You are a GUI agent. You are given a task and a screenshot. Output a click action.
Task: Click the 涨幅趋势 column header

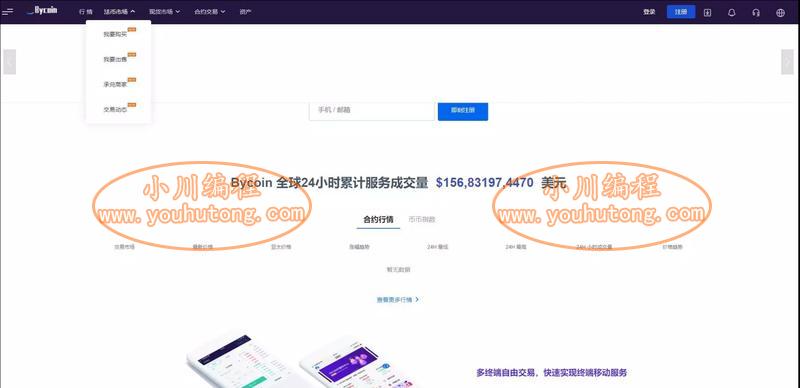click(359, 247)
